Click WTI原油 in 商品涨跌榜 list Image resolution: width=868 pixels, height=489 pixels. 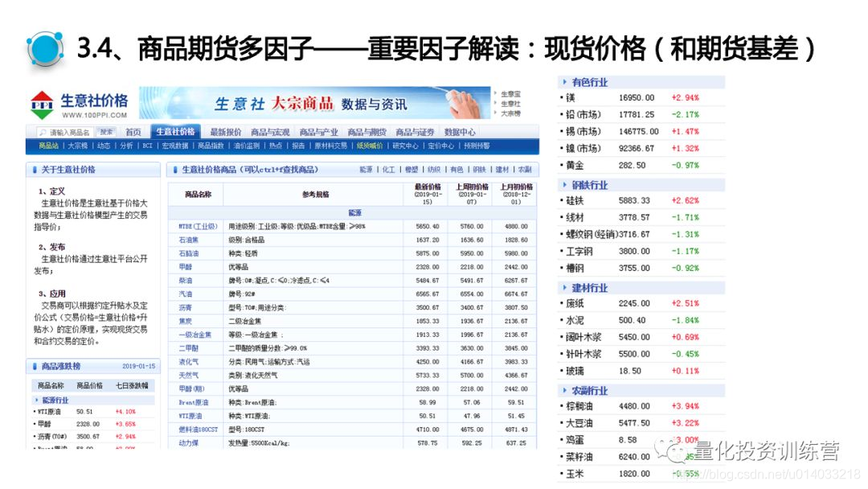click(49, 412)
